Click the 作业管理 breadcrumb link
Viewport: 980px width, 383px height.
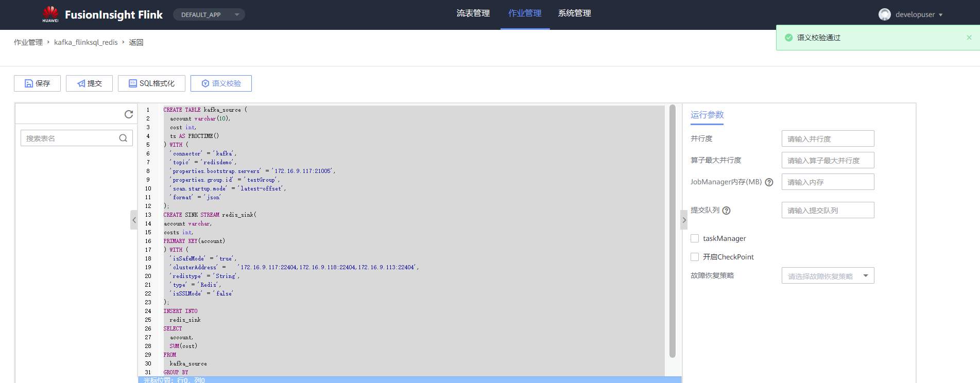(x=28, y=42)
